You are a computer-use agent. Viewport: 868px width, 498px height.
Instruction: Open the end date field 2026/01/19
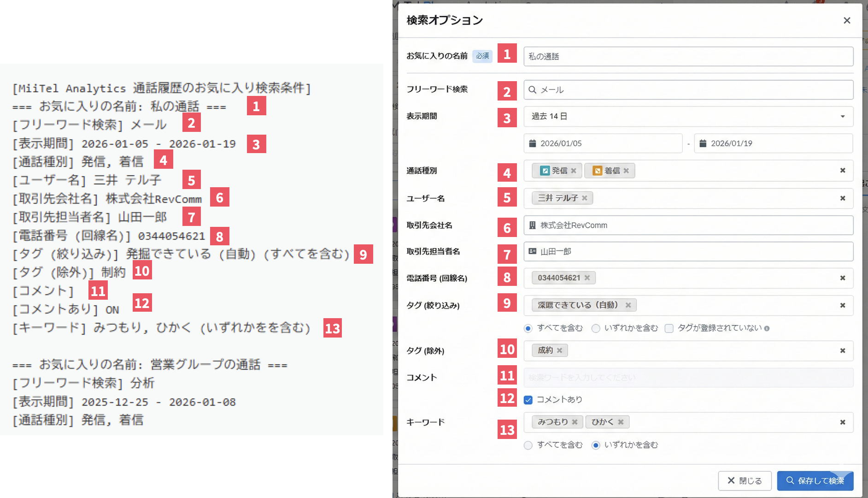(773, 143)
